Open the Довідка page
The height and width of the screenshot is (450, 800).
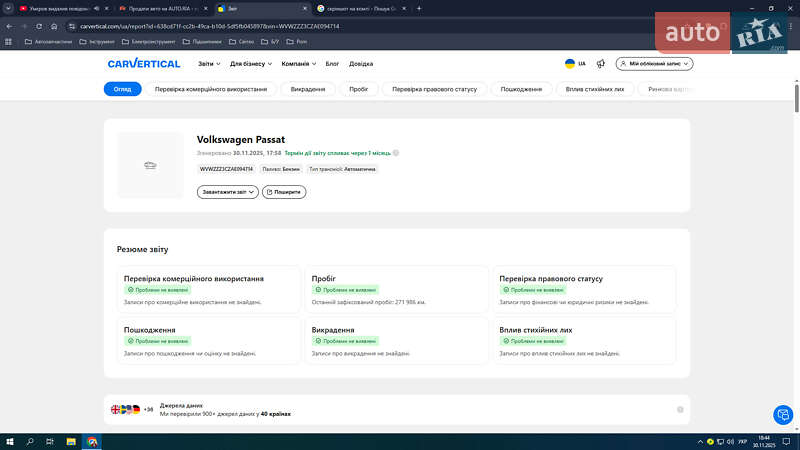pyautogui.click(x=361, y=64)
